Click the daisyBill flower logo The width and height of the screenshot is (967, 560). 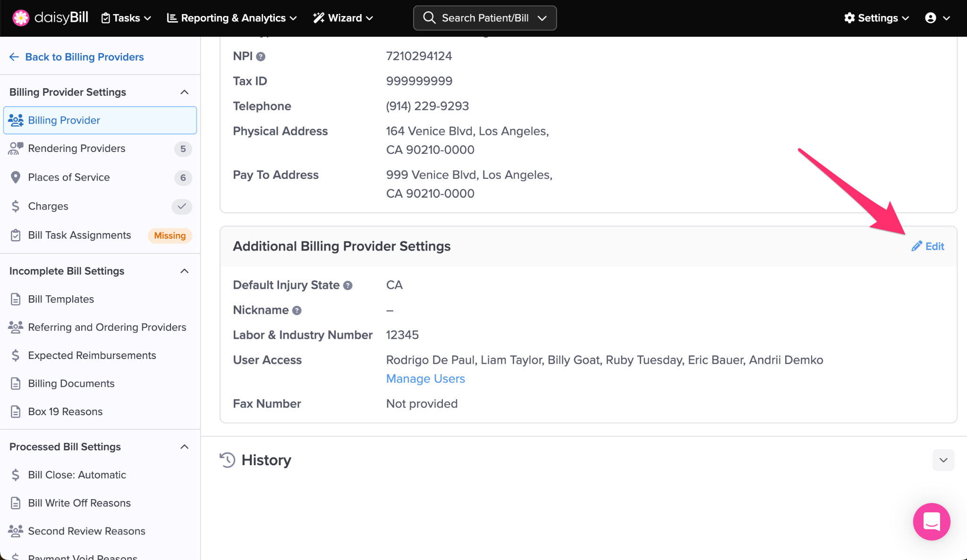pyautogui.click(x=20, y=18)
